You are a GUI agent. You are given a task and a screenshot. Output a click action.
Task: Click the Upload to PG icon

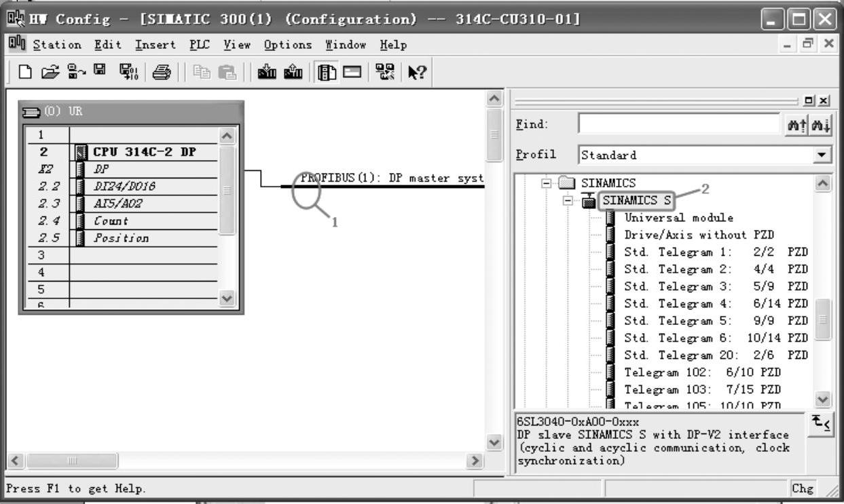click(293, 72)
